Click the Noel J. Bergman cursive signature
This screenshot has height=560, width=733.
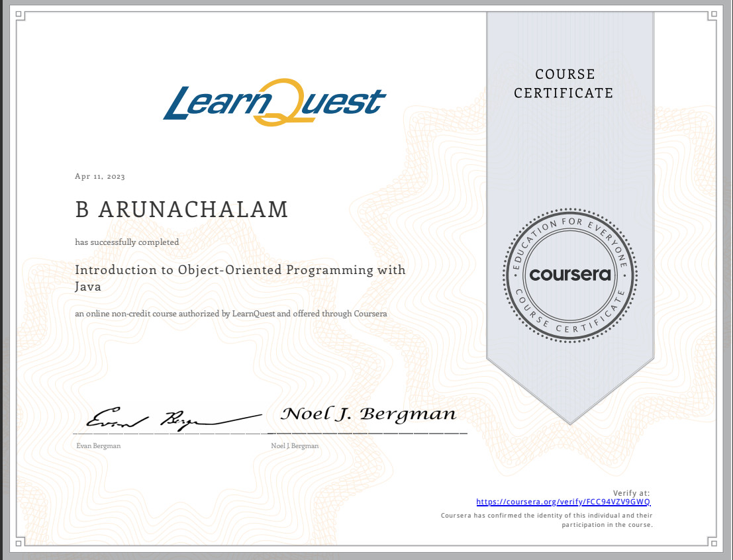tap(368, 414)
